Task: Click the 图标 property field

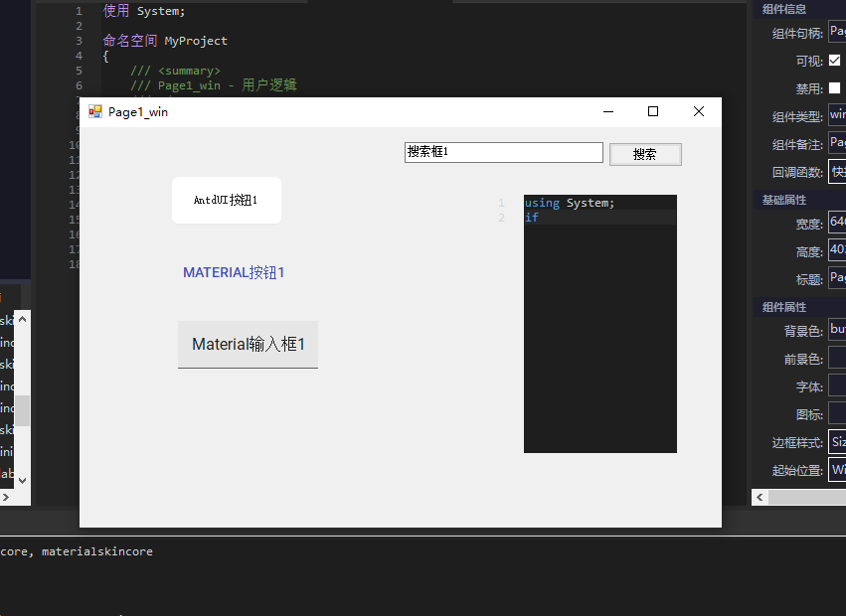Action: coord(837,413)
